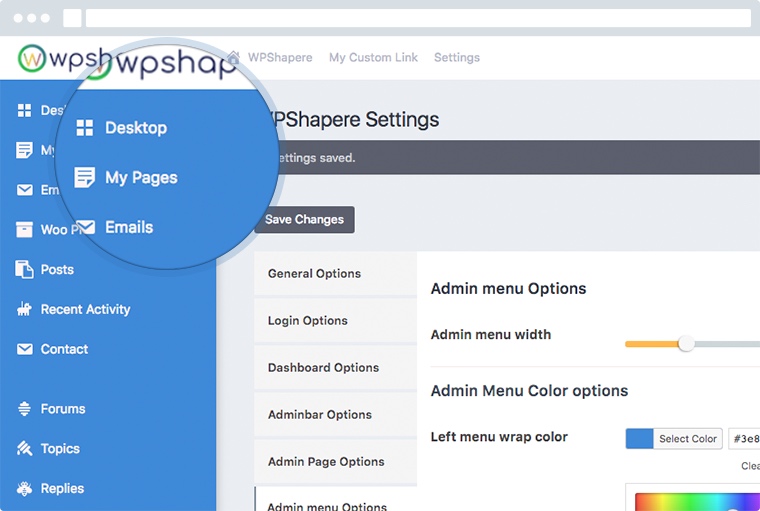The image size is (760, 511).
Task: Open the Dashboard Options tab
Action: [x=335, y=367]
